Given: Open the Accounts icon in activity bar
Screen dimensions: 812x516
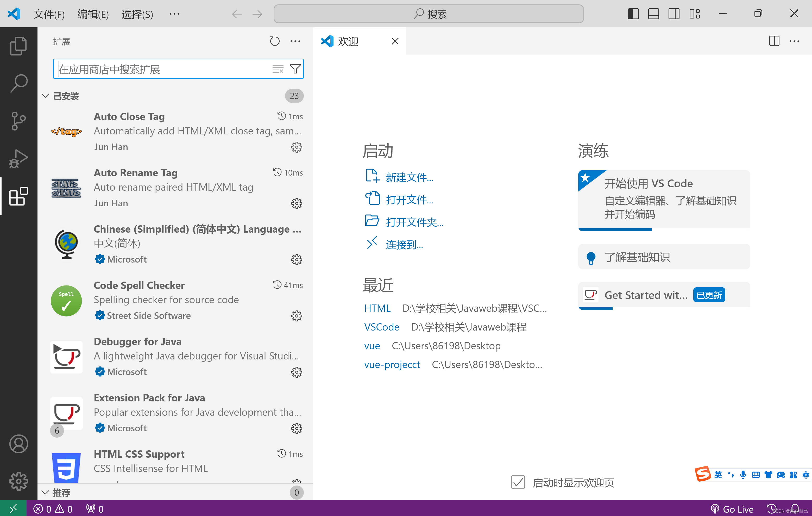Looking at the screenshot, I should click(18, 443).
